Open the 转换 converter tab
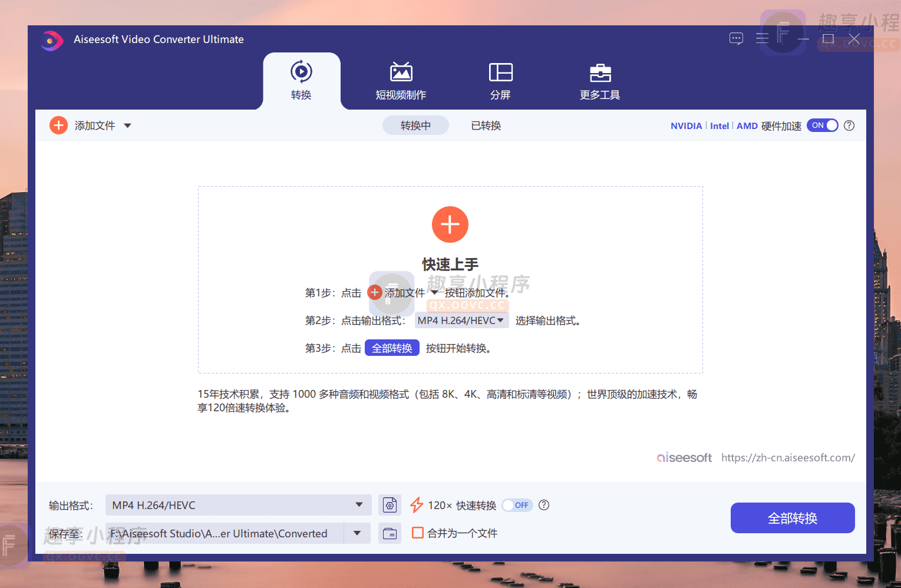This screenshot has height=588, width=901. tap(301, 81)
